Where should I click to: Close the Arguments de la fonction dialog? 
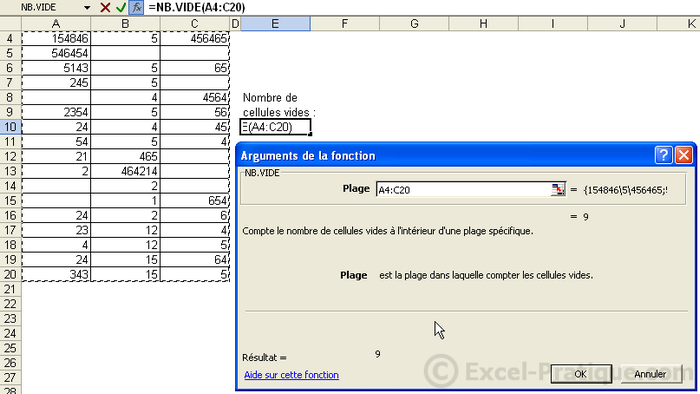pos(684,155)
